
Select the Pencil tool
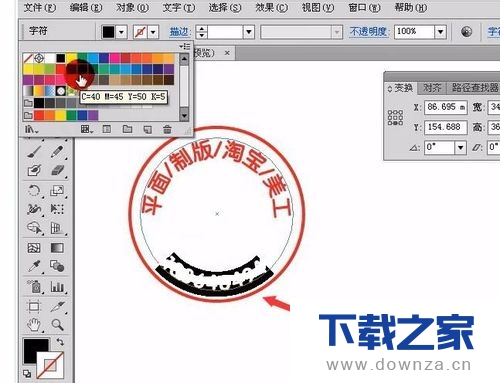57,152
